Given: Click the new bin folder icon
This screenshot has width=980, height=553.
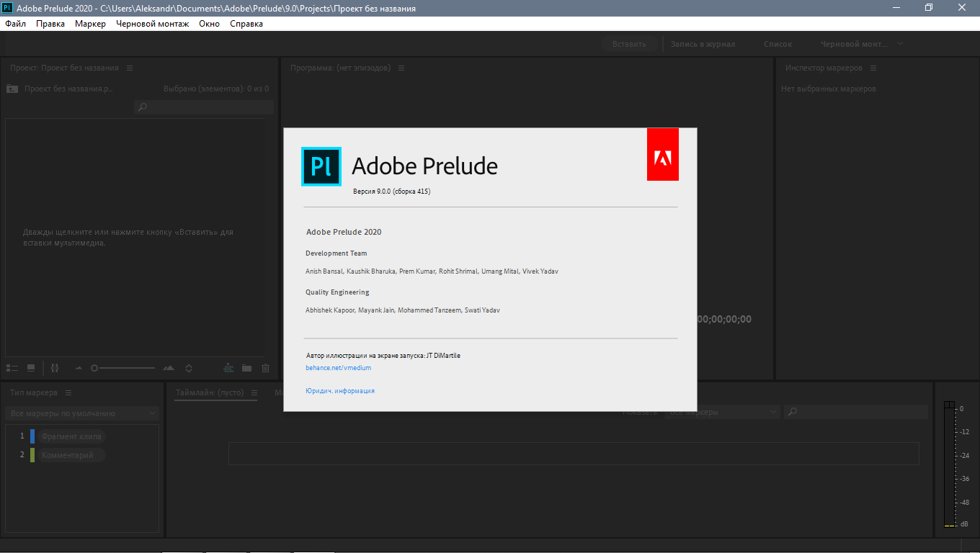Looking at the screenshot, I should coord(247,368).
